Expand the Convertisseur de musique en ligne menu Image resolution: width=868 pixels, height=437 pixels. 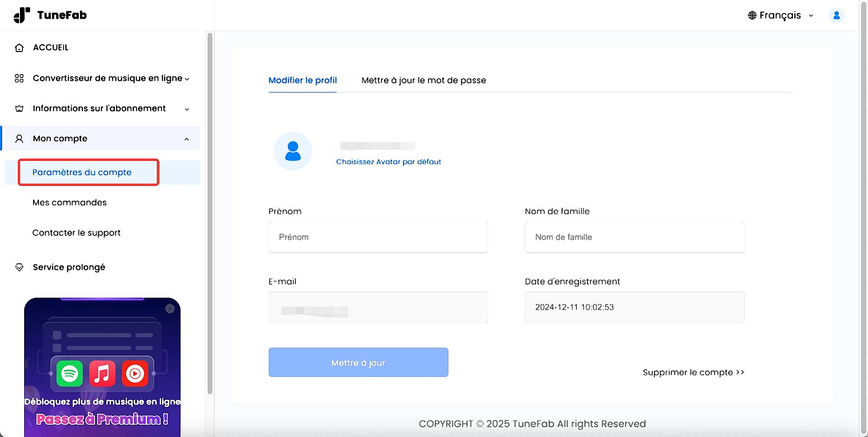(188, 78)
